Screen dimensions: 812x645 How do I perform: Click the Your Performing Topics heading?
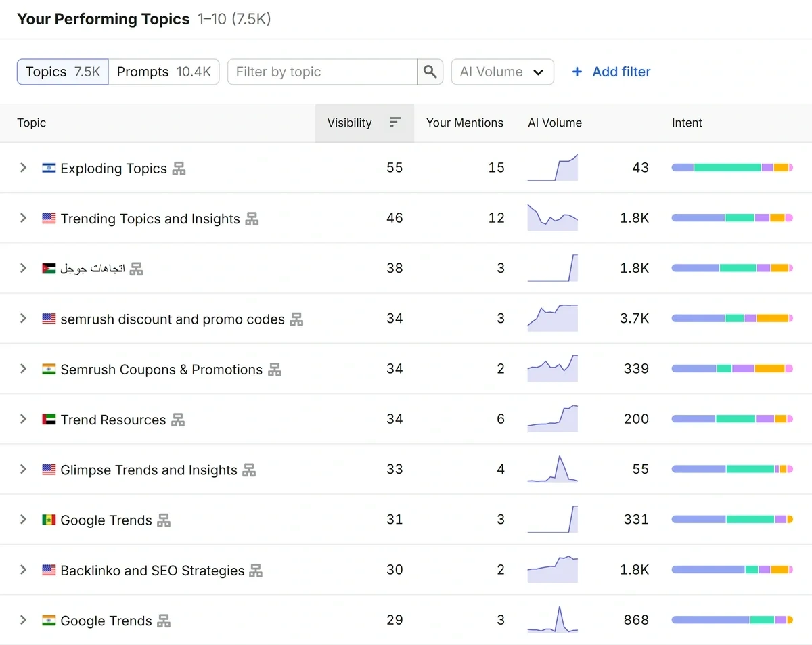[x=103, y=19]
